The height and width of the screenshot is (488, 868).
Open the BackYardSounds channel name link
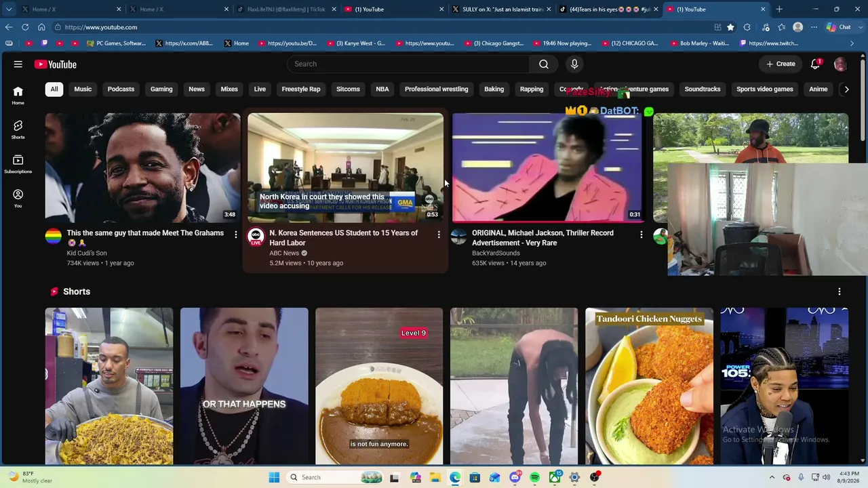pos(496,253)
